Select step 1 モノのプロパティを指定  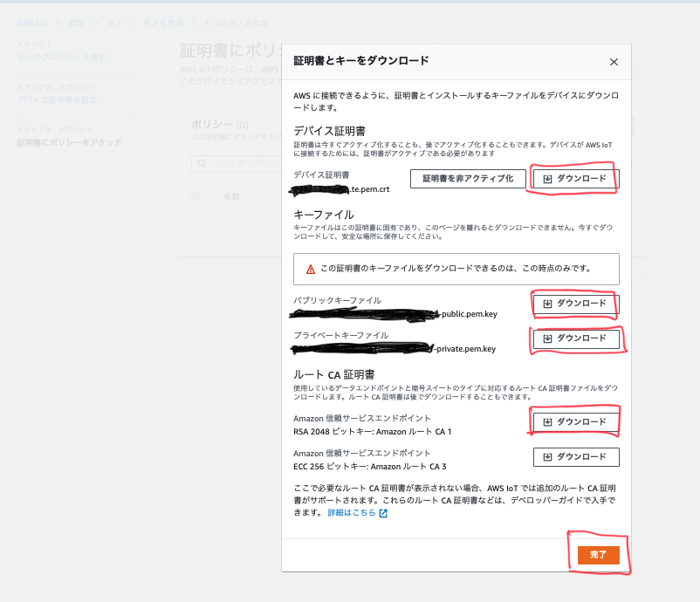(x=61, y=57)
